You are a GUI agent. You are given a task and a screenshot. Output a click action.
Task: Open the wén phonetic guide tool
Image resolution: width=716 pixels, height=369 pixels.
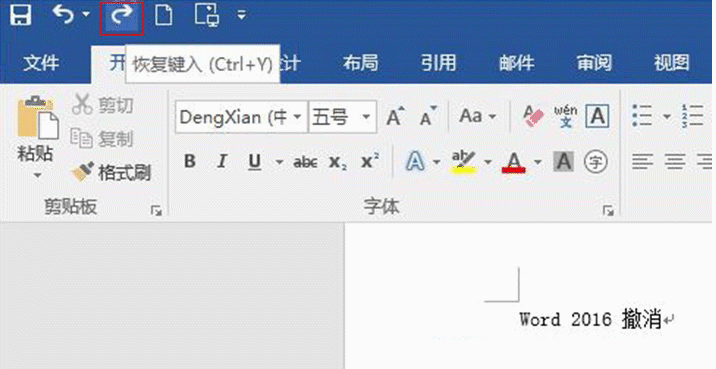tap(565, 117)
